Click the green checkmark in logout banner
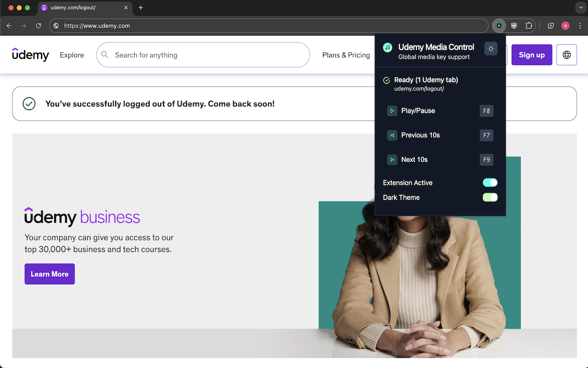This screenshot has height=368, width=588. click(x=29, y=103)
